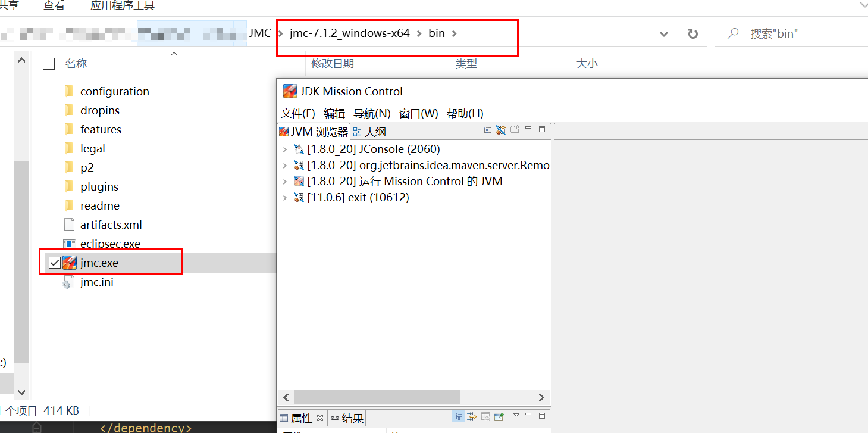Viewport: 868px width, 433px height.
Task: Expand 运行 Mission Control 的 JVM node
Action: tap(285, 182)
